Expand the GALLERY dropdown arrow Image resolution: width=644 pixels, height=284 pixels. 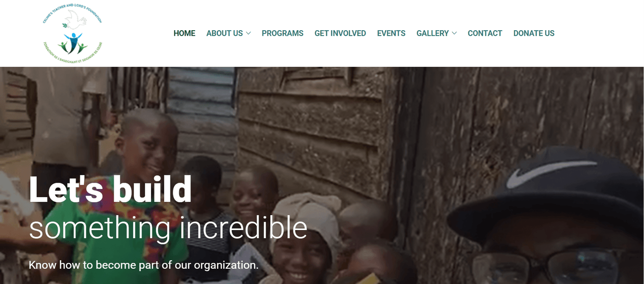click(454, 33)
